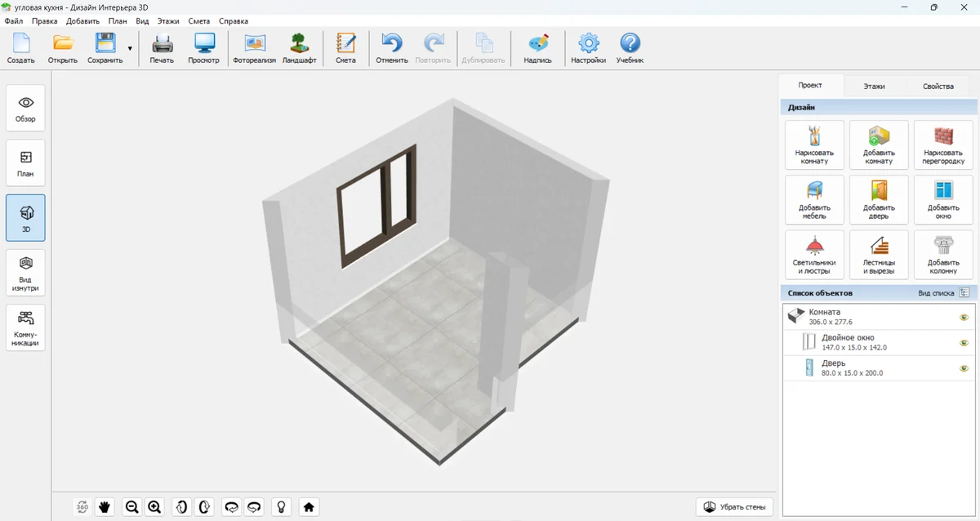Open the Фотореализм render tool

255,48
